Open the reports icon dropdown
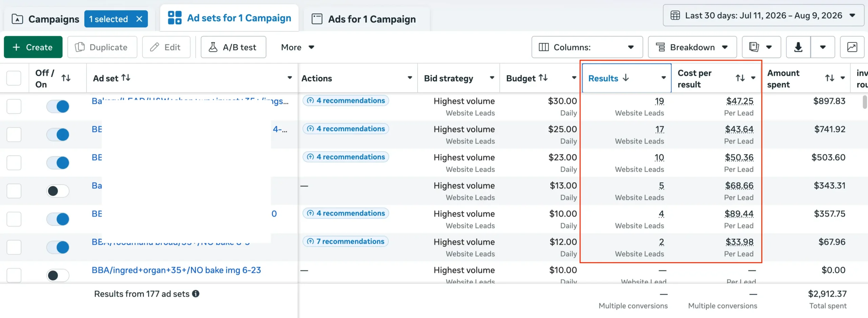The width and height of the screenshot is (868, 318). [x=761, y=47]
